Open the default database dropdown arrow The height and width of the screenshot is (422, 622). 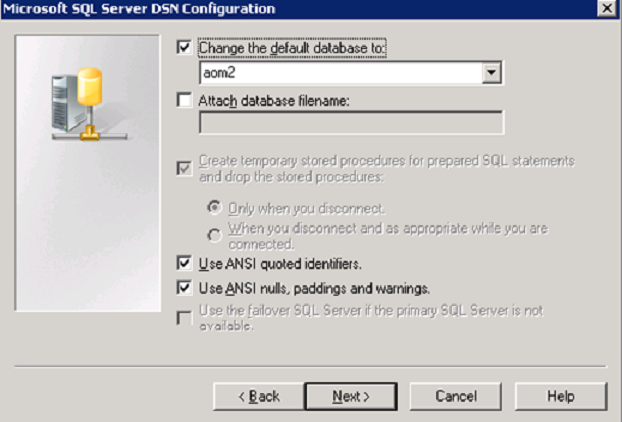click(491, 73)
